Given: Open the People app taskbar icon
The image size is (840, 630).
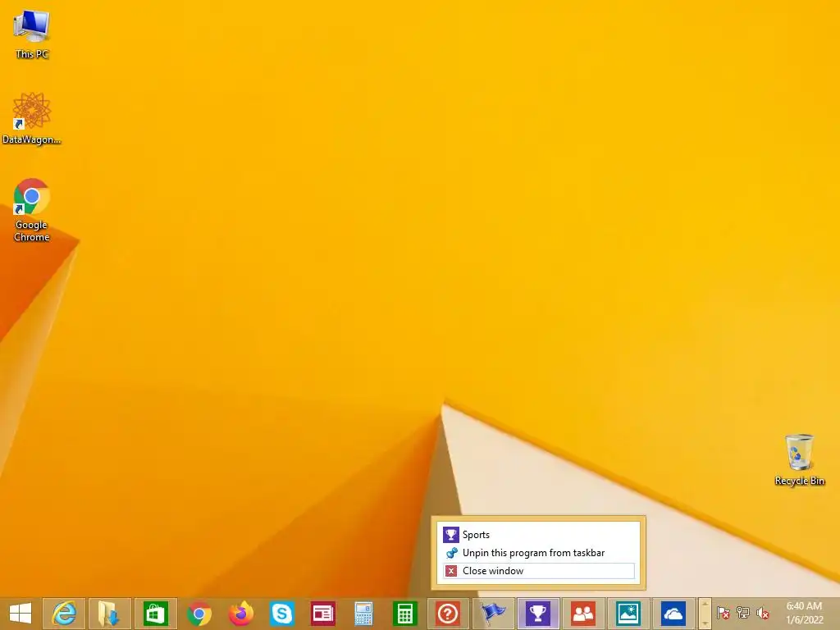Looking at the screenshot, I should pos(583,614).
